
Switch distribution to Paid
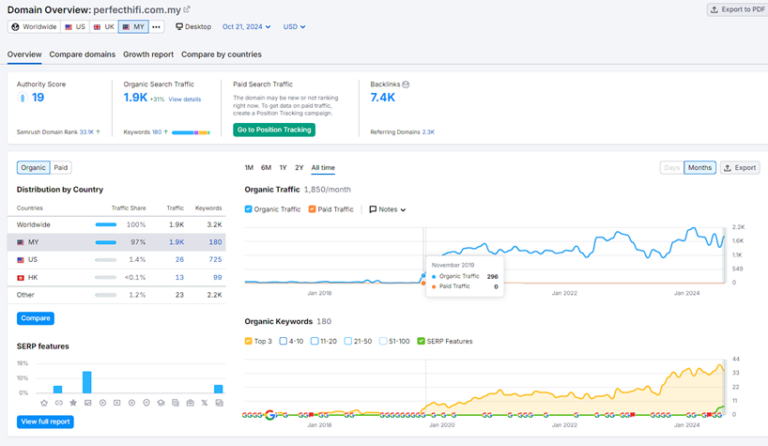pyautogui.click(x=61, y=167)
